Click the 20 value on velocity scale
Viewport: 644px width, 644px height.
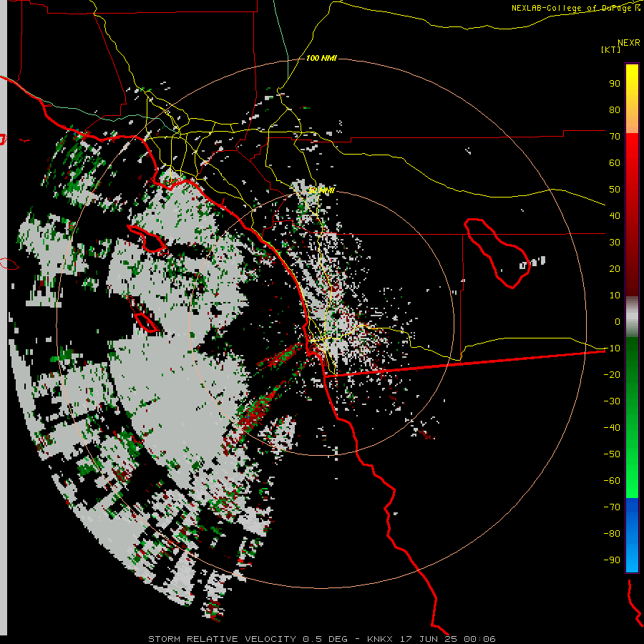point(615,269)
